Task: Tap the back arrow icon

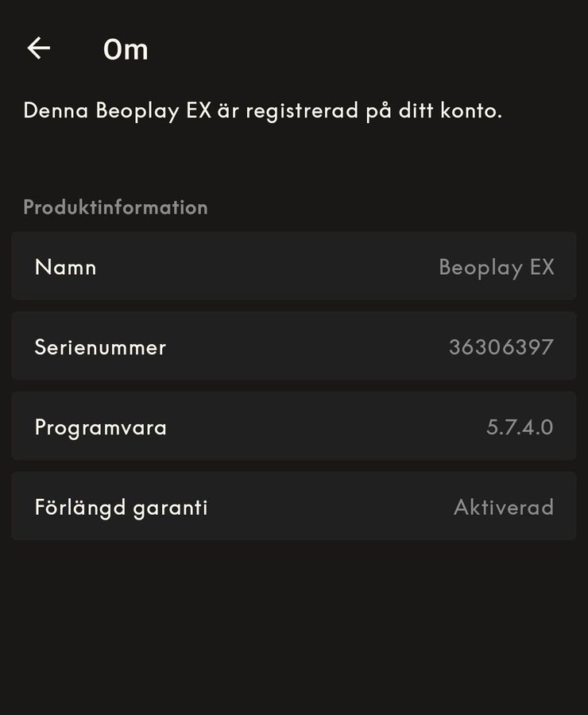Action: click(38, 48)
